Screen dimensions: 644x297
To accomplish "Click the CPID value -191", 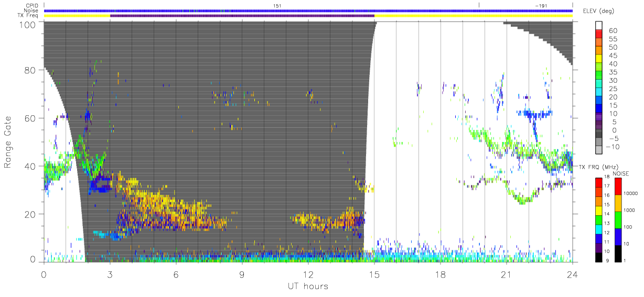I will pyautogui.click(x=541, y=5).
